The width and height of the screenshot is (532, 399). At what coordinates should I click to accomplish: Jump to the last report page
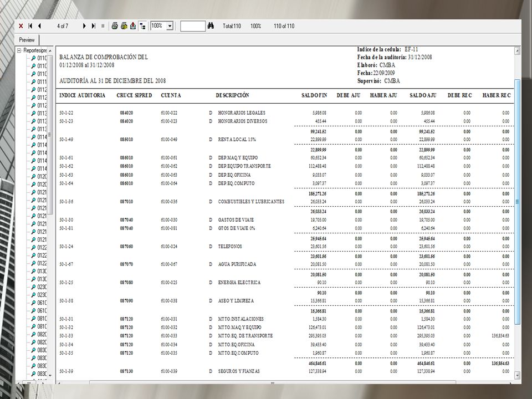pyautogui.click(x=94, y=26)
